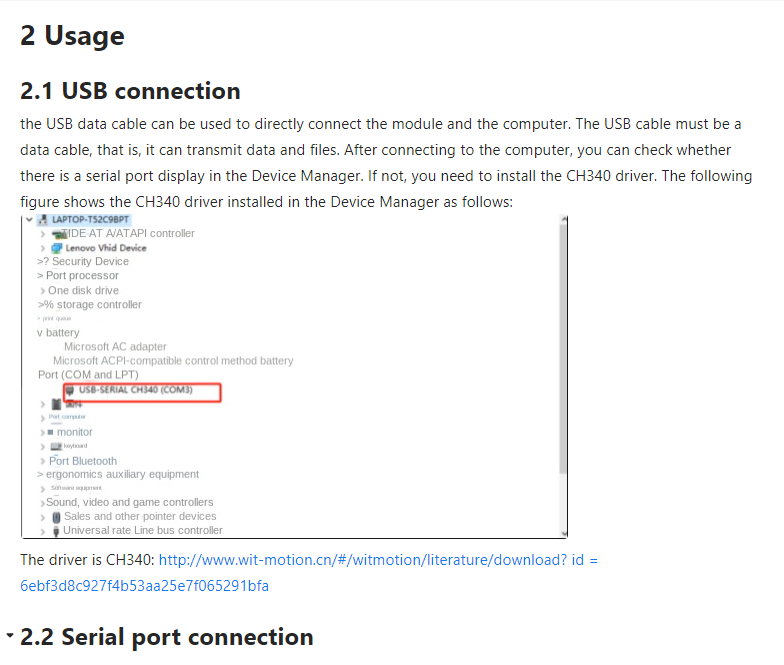
Task: Click the small monitor category icon
Action: (50, 432)
